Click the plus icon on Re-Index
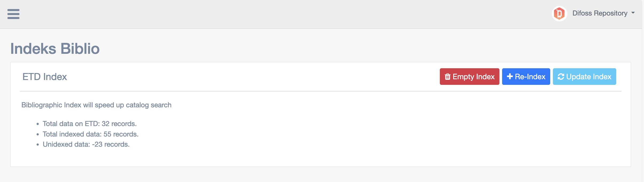Image resolution: width=644 pixels, height=182 pixels. tap(510, 77)
